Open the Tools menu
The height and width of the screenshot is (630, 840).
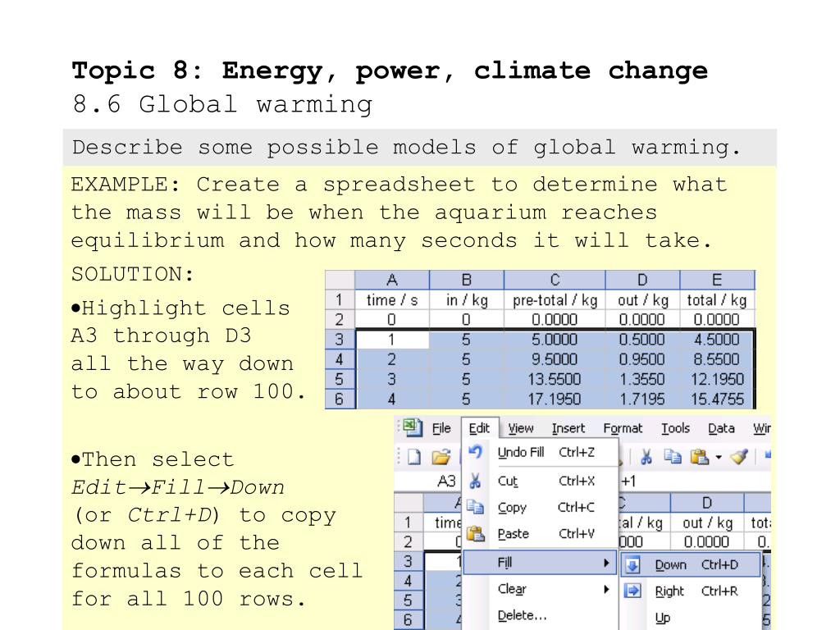click(x=675, y=428)
